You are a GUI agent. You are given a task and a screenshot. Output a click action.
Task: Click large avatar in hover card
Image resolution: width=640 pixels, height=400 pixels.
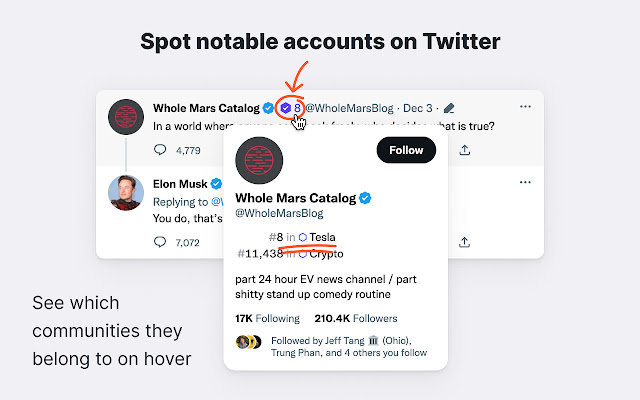pyautogui.click(x=259, y=160)
